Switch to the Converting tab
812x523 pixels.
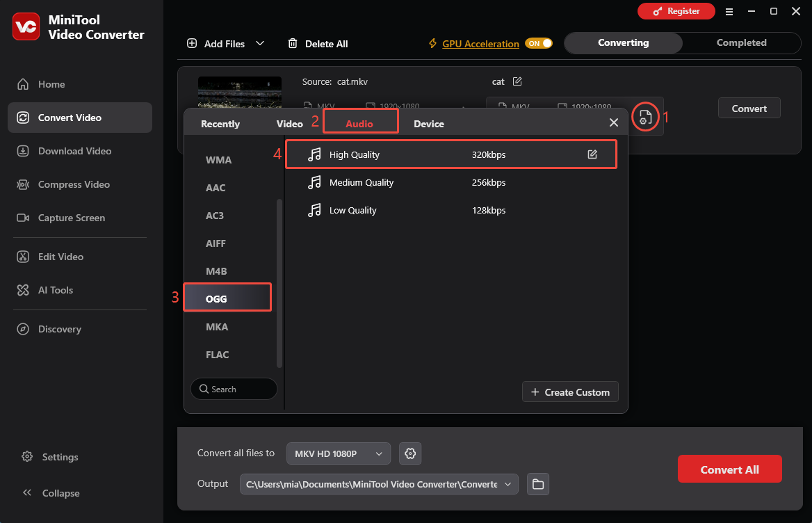[623, 43]
